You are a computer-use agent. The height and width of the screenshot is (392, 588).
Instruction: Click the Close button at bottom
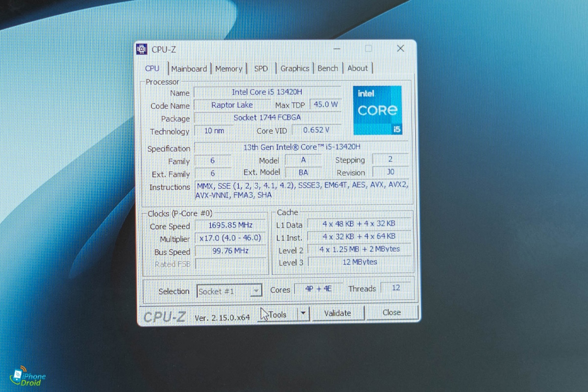(x=392, y=312)
